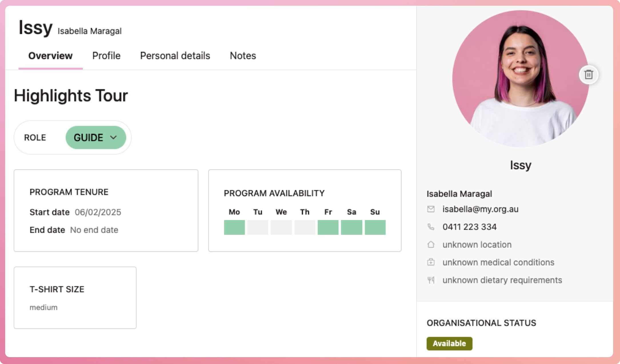Click the Wednesday availability swatch
Screen dimensions: 620x364
tap(281, 227)
